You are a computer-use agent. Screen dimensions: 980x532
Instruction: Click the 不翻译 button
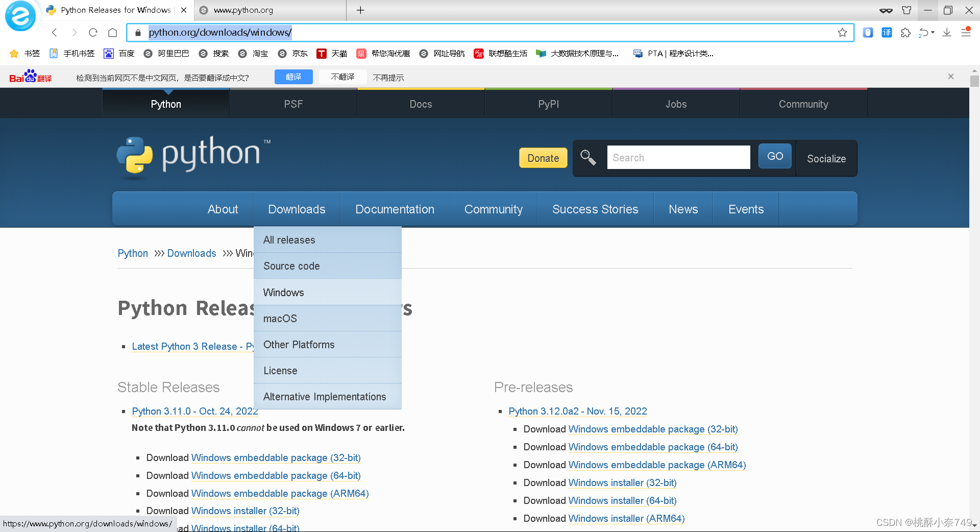(342, 77)
